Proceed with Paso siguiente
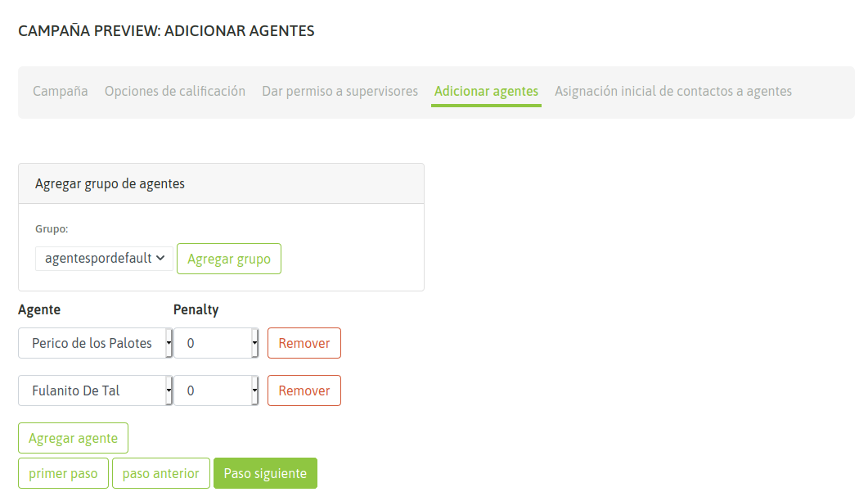The image size is (868, 492). [265, 473]
